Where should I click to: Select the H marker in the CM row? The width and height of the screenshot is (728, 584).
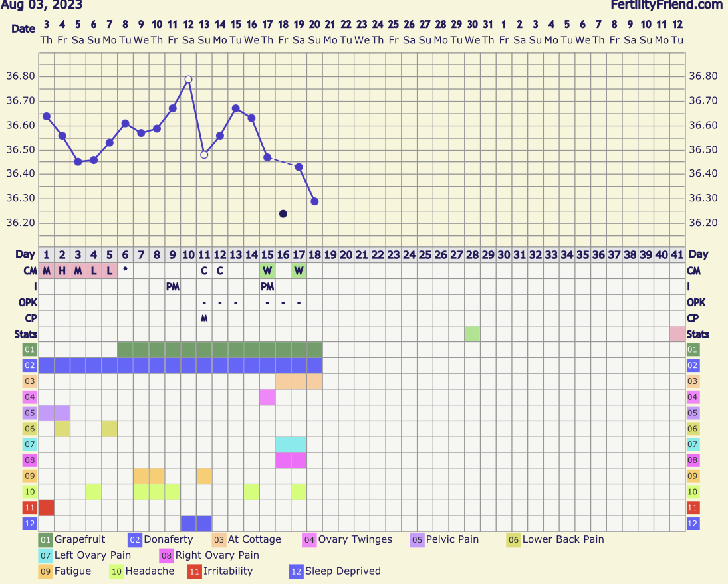(62, 271)
